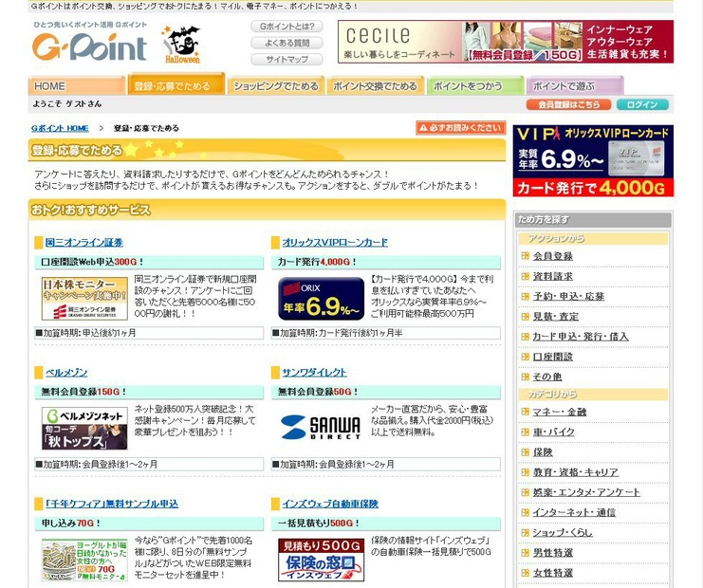The image size is (703, 588).
Task: Click the サイトマップ button
Action: 287,59
